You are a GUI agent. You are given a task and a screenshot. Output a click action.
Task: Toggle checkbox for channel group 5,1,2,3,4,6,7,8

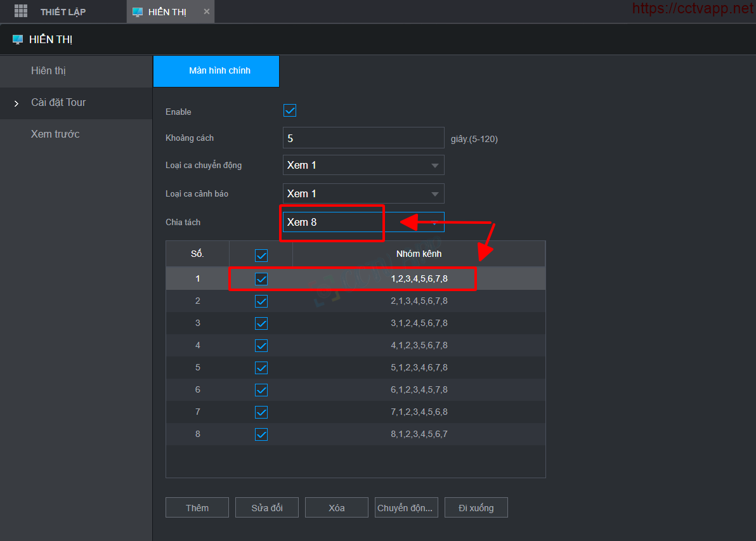coord(261,368)
